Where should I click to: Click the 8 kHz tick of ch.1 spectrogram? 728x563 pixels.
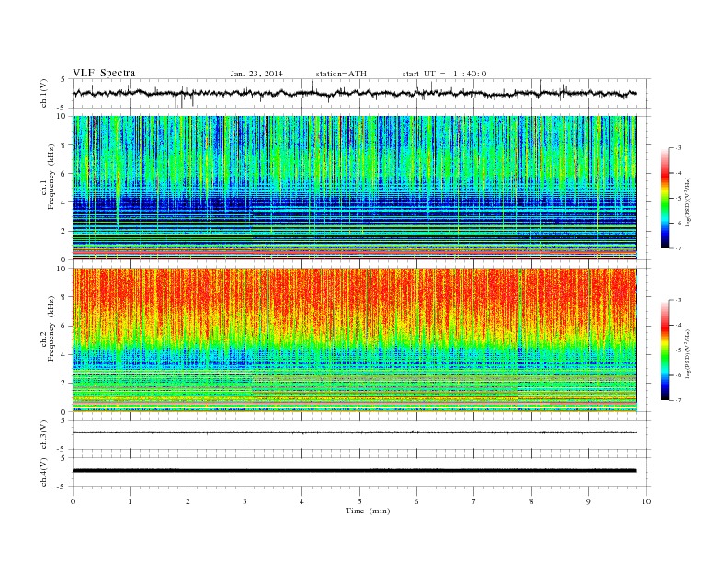(x=63, y=145)
